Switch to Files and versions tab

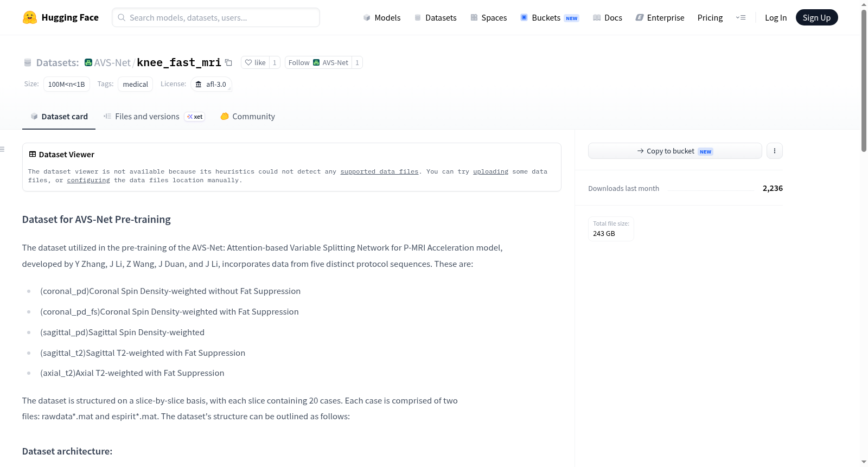[154, 117]
